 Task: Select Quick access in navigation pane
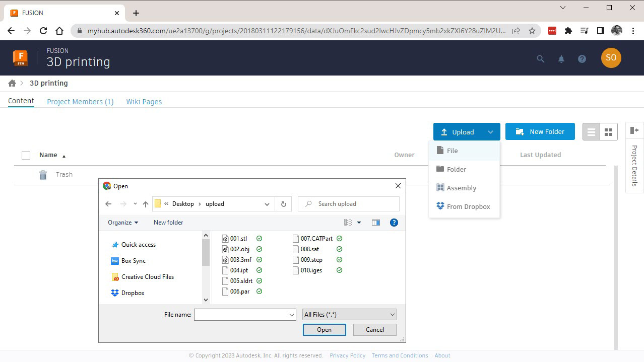click(134, 245)
